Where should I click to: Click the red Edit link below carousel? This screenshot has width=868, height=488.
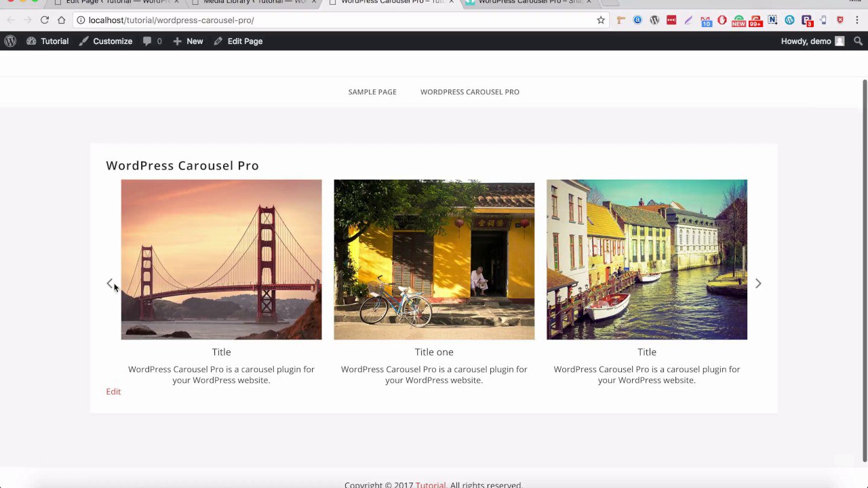click(113, 392)
